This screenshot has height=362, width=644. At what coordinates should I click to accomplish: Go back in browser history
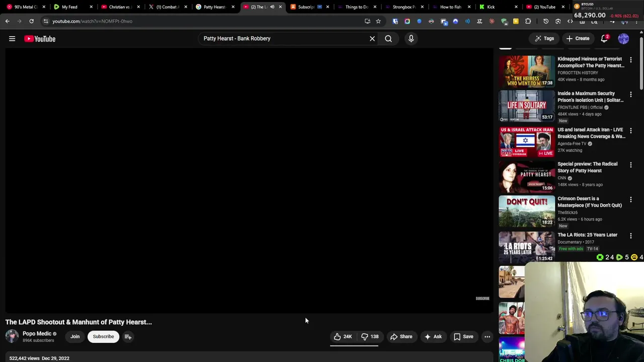pos(7,21)
